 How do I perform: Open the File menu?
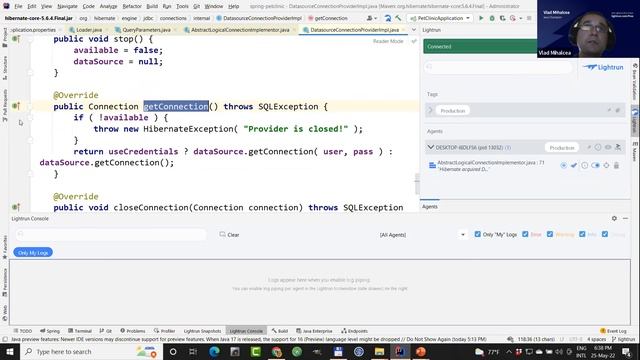click(18, 6)
